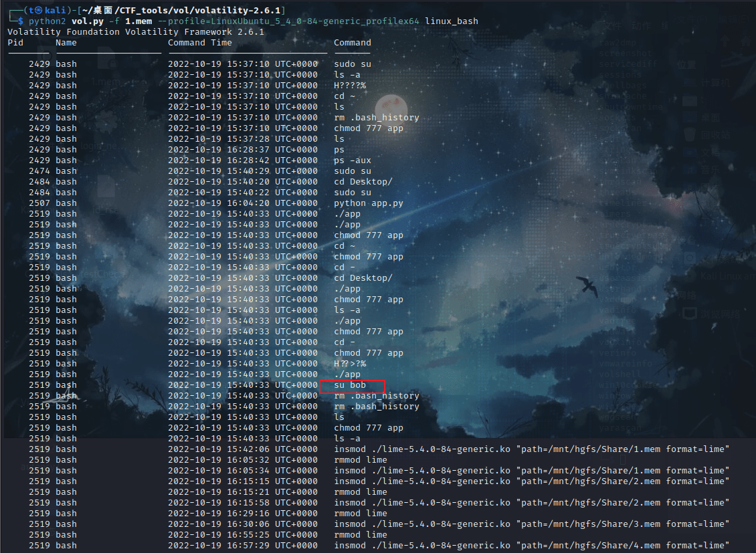Click 'rmmod lime' at 16:29:16
The height and width of the screenshot is (553, 756).
click(361, 513)
